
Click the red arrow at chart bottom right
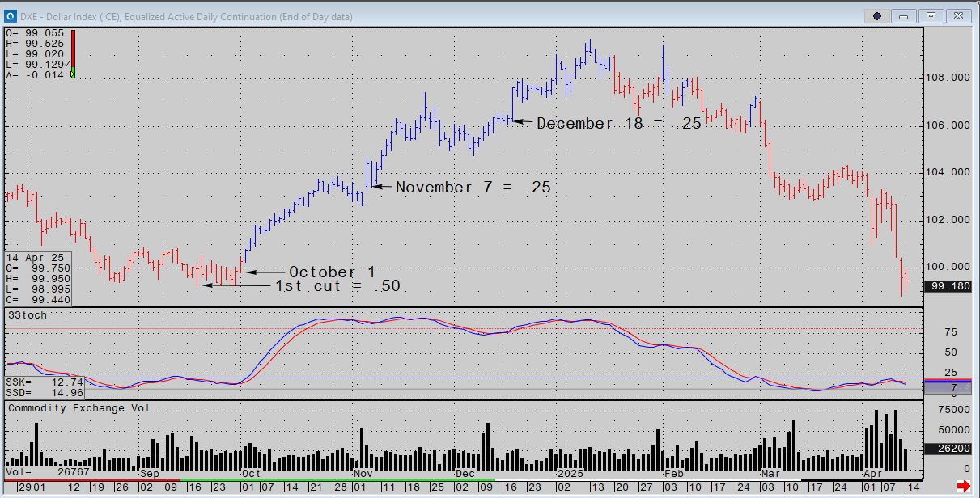click(963, 485)
